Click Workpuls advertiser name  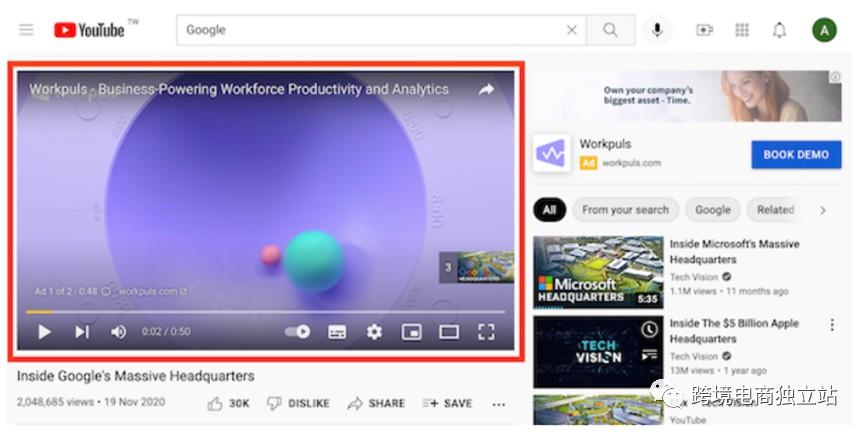(x=605, y=144)
